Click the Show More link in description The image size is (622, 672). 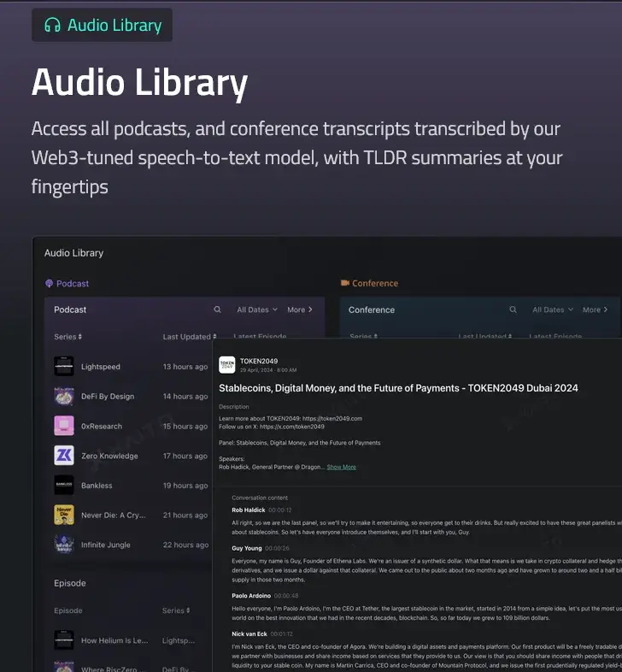click(342, 467)
